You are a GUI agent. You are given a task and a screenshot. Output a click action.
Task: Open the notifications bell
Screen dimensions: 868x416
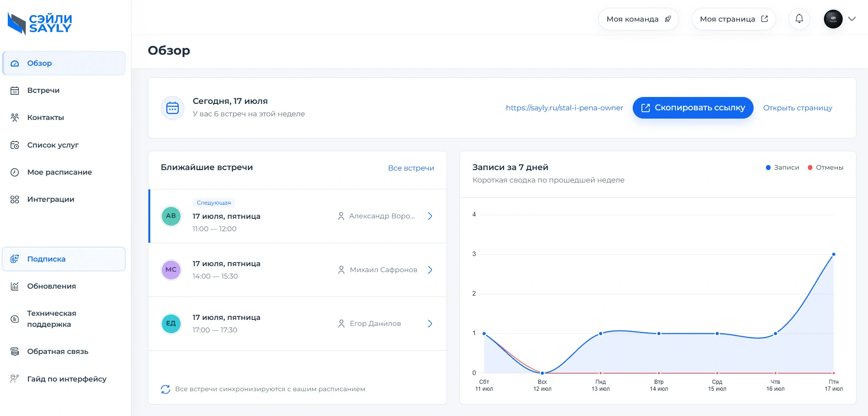coord(799,19)
